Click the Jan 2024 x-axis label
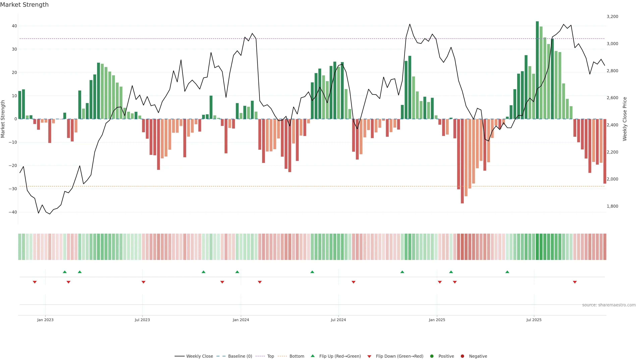 point(241,320)
